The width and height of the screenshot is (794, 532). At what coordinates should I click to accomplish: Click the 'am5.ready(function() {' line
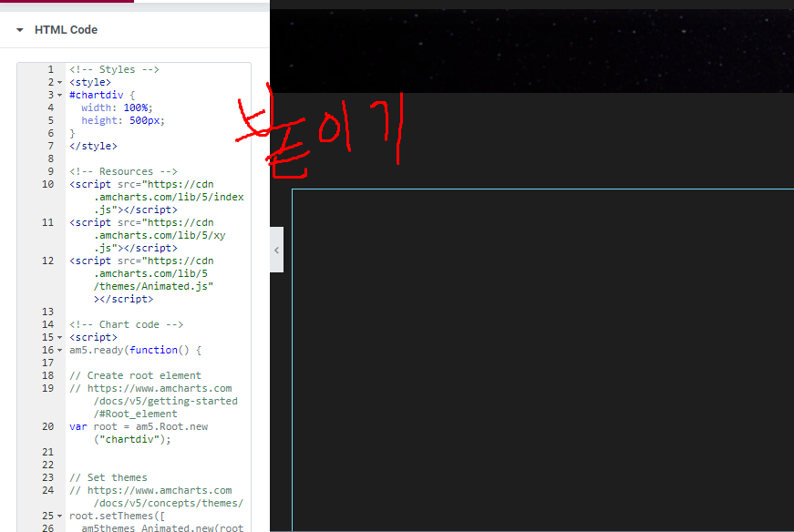(135, 350)
